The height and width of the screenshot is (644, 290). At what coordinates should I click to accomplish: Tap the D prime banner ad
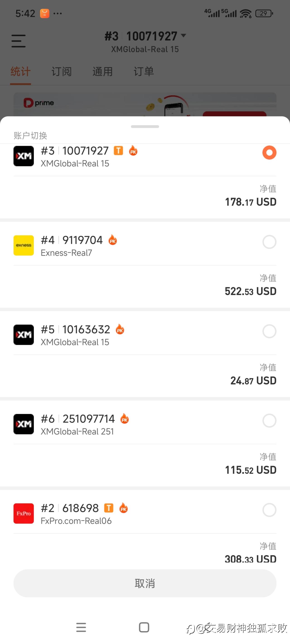(x=145, y=104)
